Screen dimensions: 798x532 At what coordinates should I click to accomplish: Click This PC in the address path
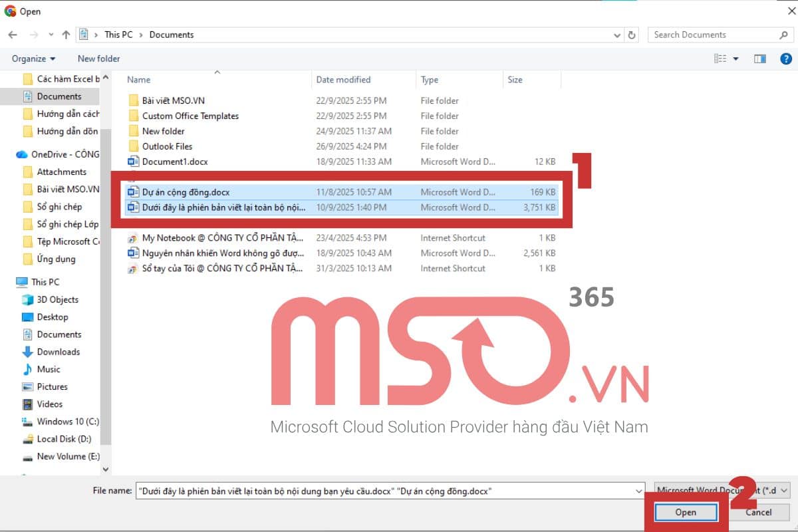pos(118,35)
